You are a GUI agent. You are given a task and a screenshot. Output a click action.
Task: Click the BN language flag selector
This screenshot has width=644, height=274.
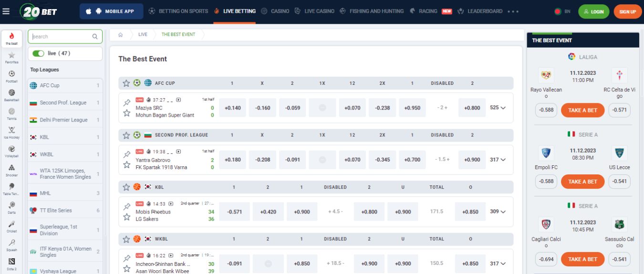[563, 11]
